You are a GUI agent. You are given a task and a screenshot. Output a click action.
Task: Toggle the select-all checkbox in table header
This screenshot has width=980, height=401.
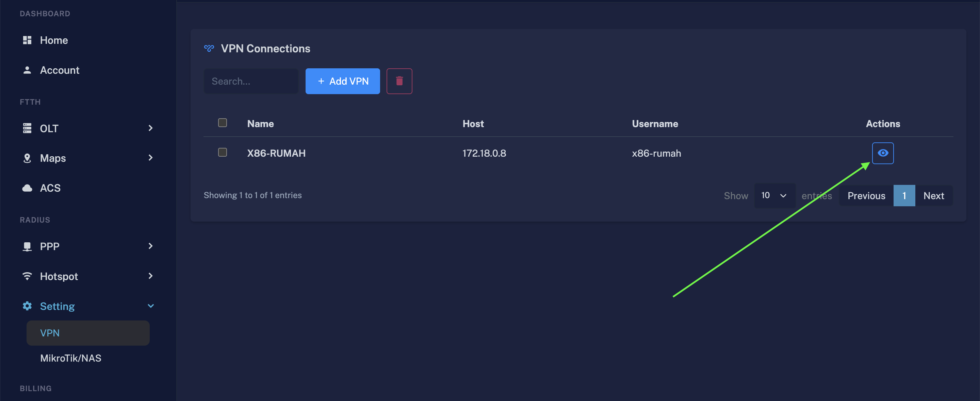point(223,123)
